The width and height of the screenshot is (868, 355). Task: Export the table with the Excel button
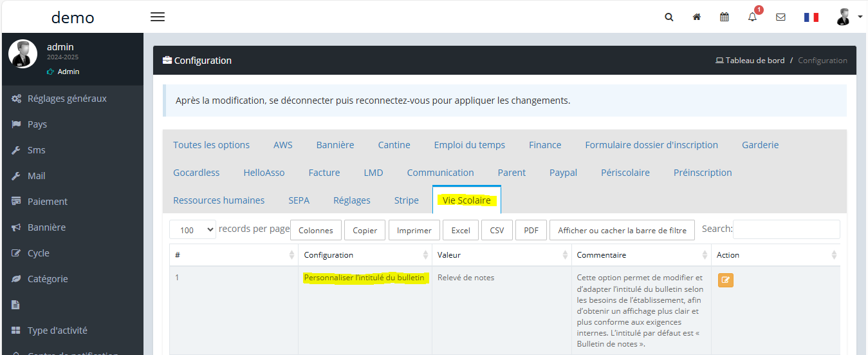[460, 230]
